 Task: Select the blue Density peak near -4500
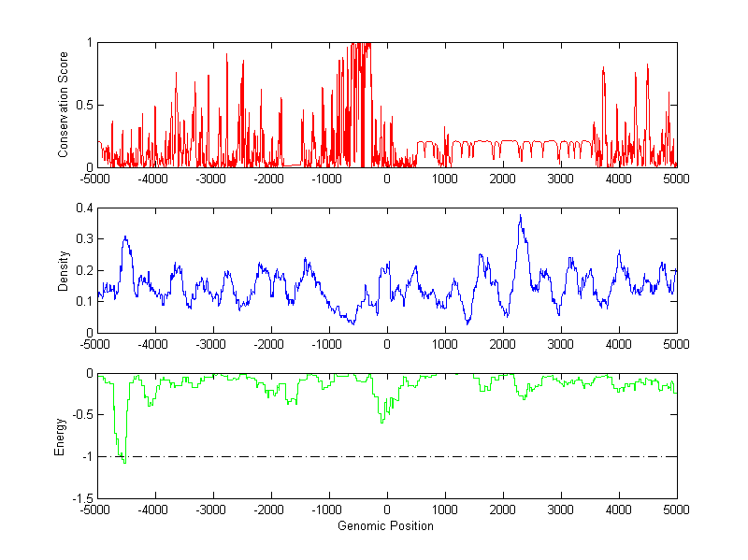tap(124, 237)
